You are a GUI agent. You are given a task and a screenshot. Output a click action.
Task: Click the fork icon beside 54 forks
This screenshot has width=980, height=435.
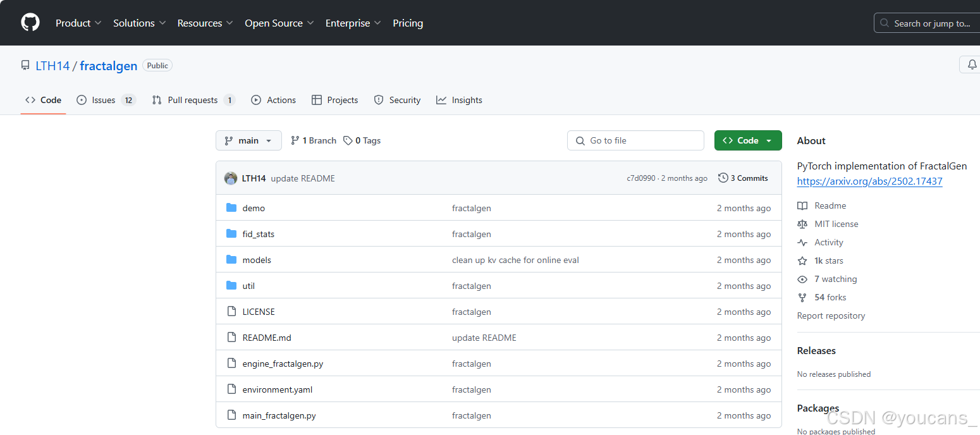point(802,297)
